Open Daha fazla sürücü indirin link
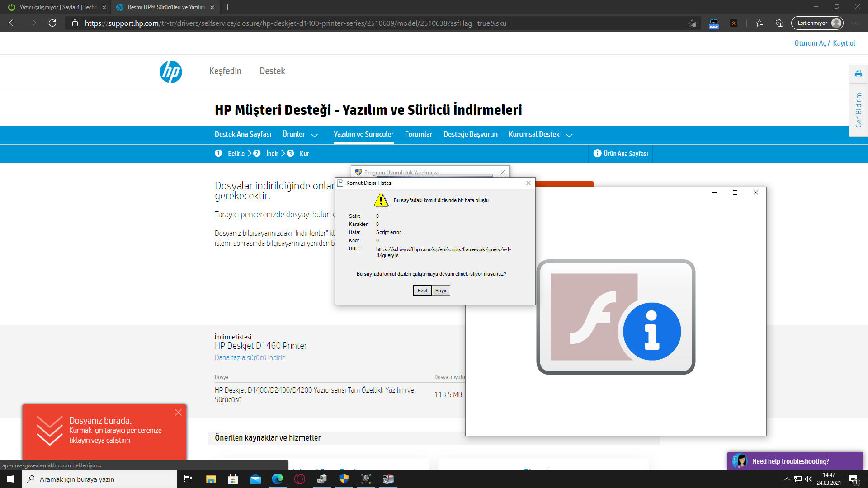Viewport: 868px width, 488px height. pyautogui.click(x=250, y=357)
